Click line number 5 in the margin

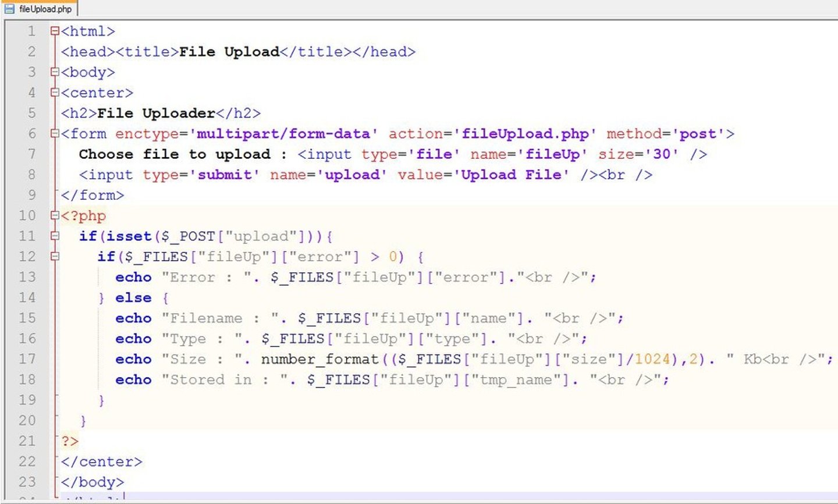(x=31, y=113)
